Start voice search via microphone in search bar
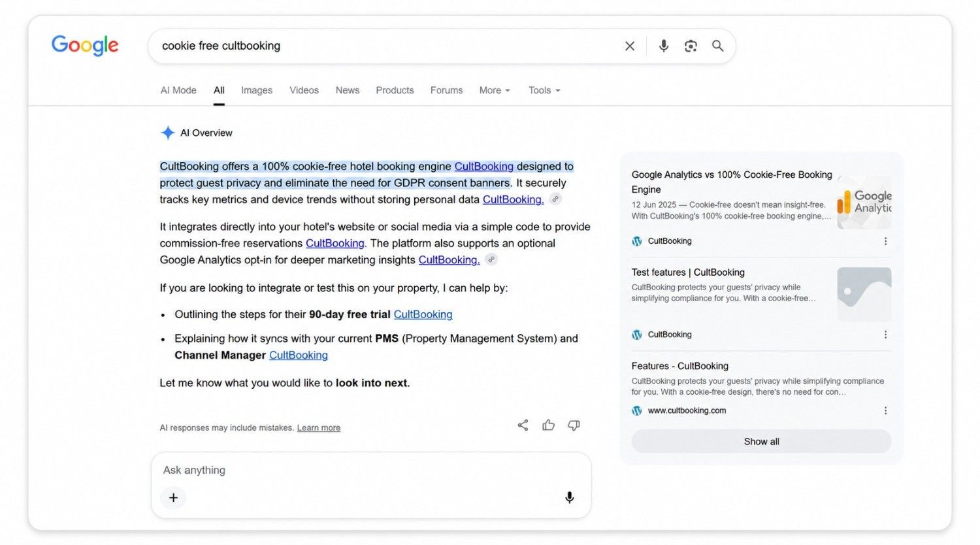 (x=663, y=46)
